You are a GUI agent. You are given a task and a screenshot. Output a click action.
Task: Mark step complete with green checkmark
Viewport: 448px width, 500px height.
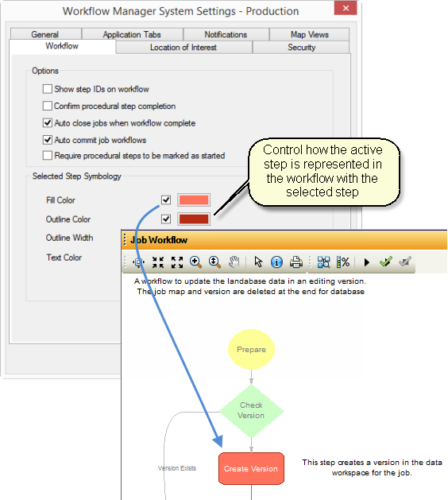[x=385, y=262]
